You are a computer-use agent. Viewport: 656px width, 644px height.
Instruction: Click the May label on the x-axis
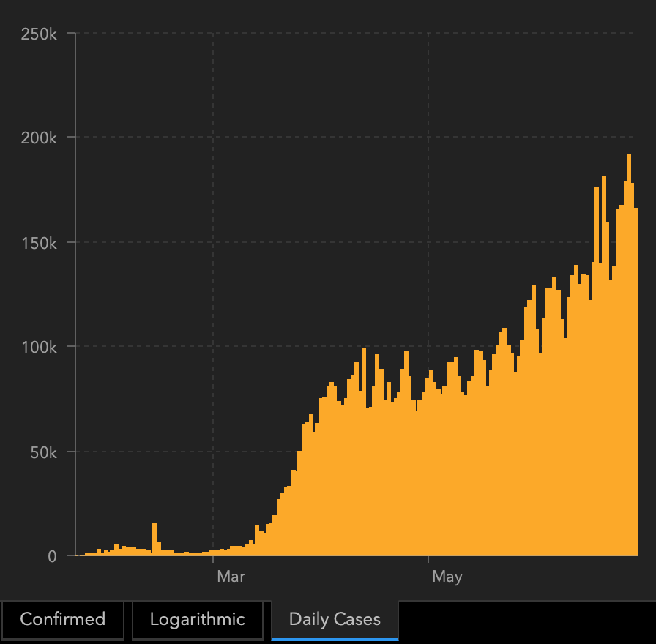point(447,577)
